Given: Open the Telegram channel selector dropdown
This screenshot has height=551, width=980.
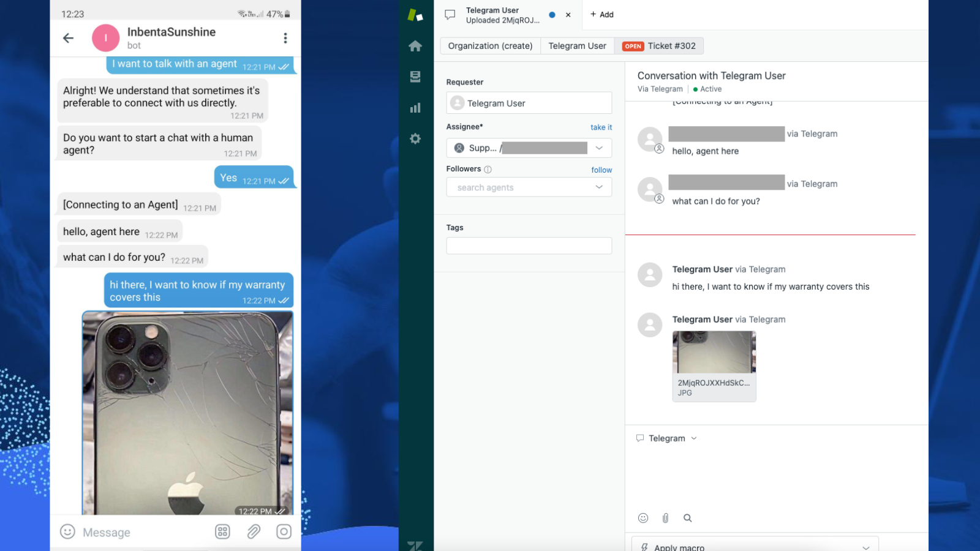Looking at the screenshot, I should [668, 438].
